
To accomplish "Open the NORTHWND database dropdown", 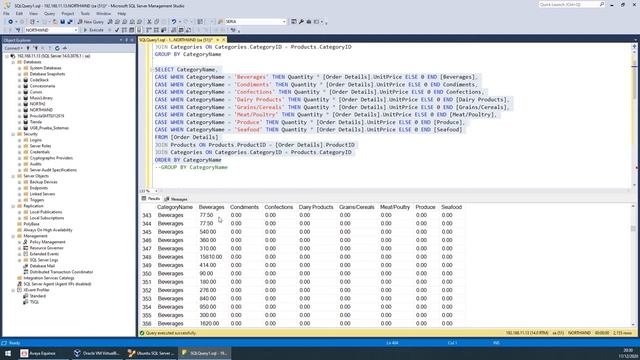I will coord(76,30).
